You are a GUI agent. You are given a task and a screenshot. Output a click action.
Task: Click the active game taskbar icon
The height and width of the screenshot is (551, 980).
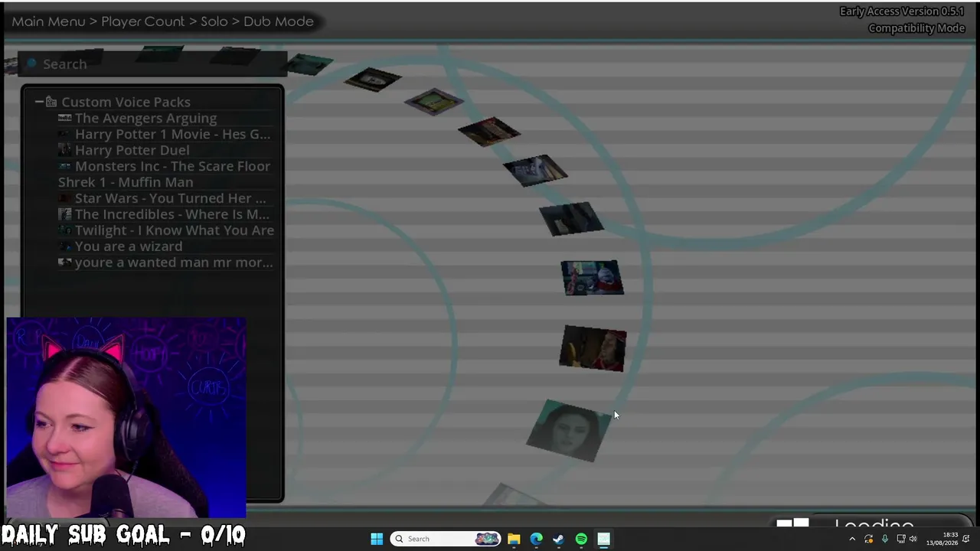click(x=603, y=539)
